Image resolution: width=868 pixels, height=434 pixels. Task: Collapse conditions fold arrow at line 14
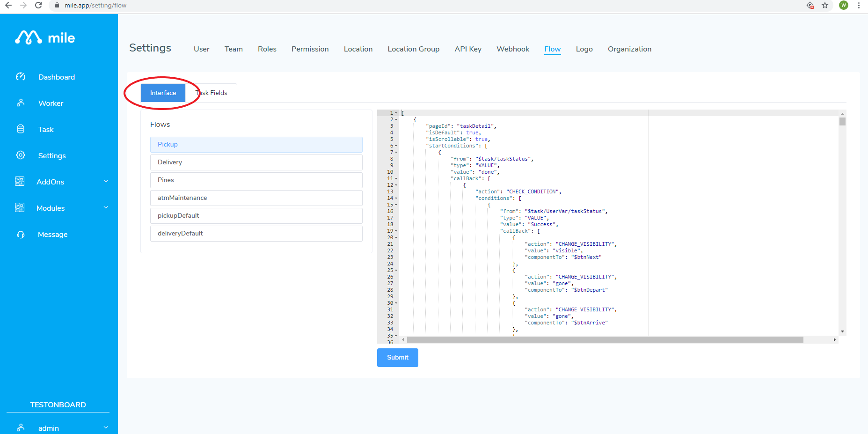[396, 198]
